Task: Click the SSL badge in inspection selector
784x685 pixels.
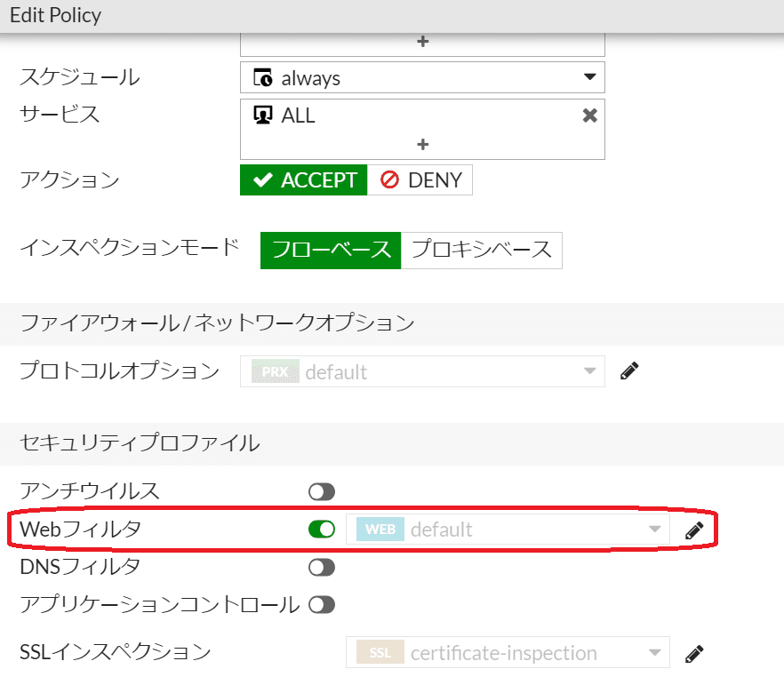Action: point(380,652)
